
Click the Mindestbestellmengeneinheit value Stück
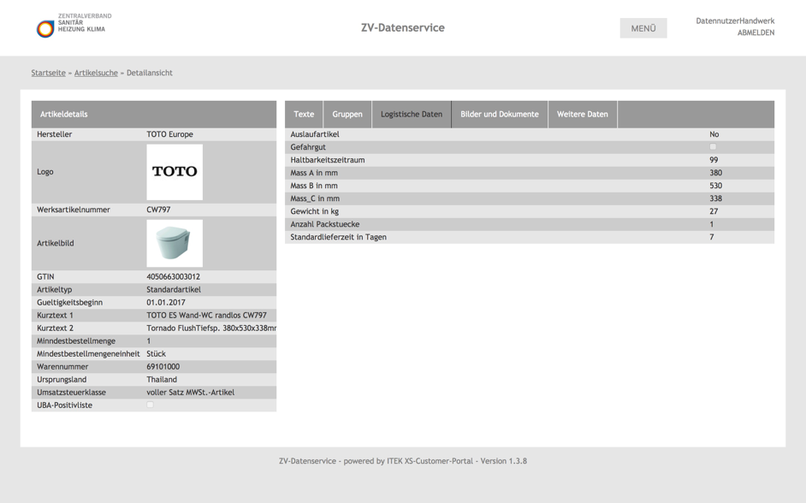(156, 353)
